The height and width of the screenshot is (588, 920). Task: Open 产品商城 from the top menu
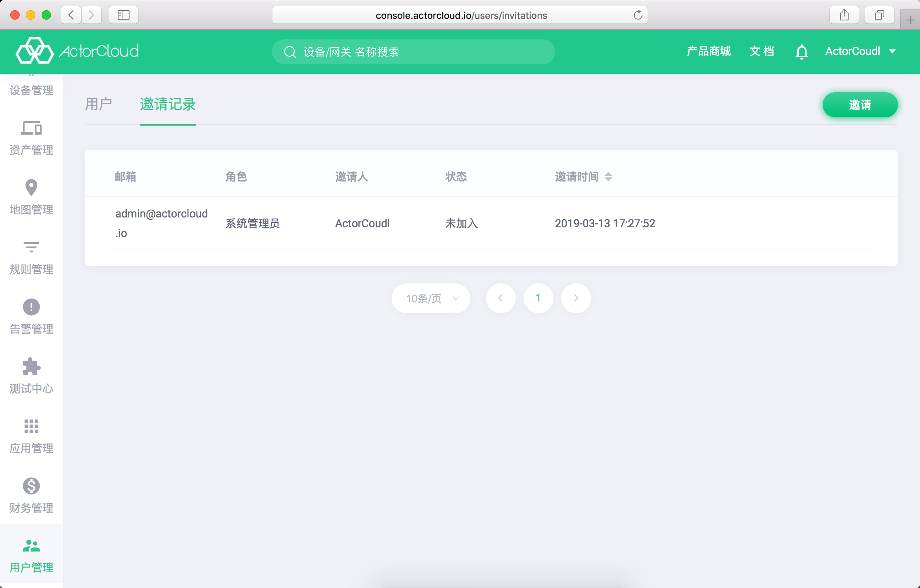click(x=709, y=51)
